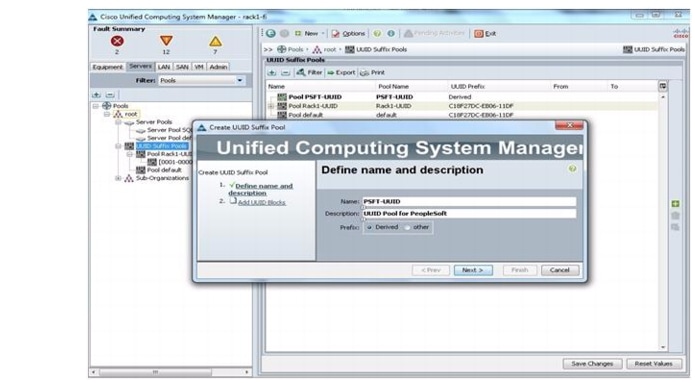Open the New toolbar menu
695x383 pixels.
point(309,33)
